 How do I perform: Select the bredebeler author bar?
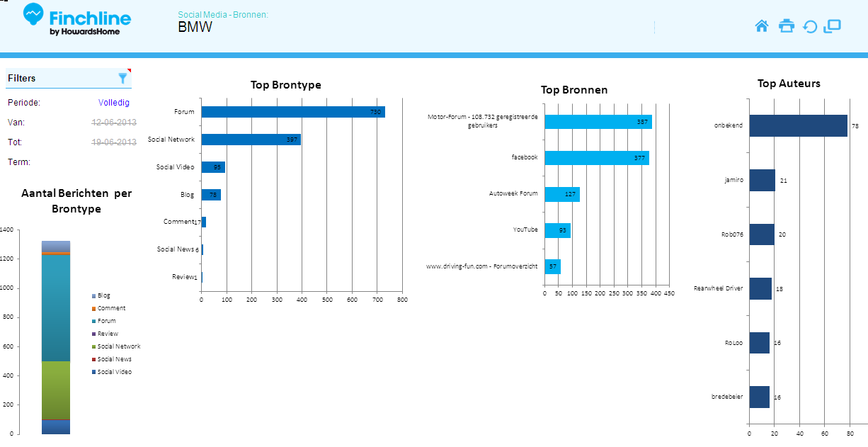pyautogui.click(x=760, y=397)
